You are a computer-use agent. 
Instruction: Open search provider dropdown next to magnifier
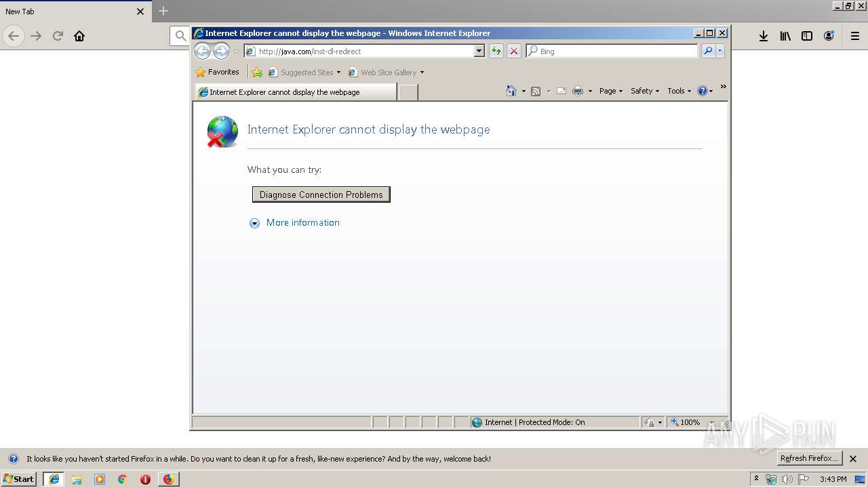[x=720, y=51]
